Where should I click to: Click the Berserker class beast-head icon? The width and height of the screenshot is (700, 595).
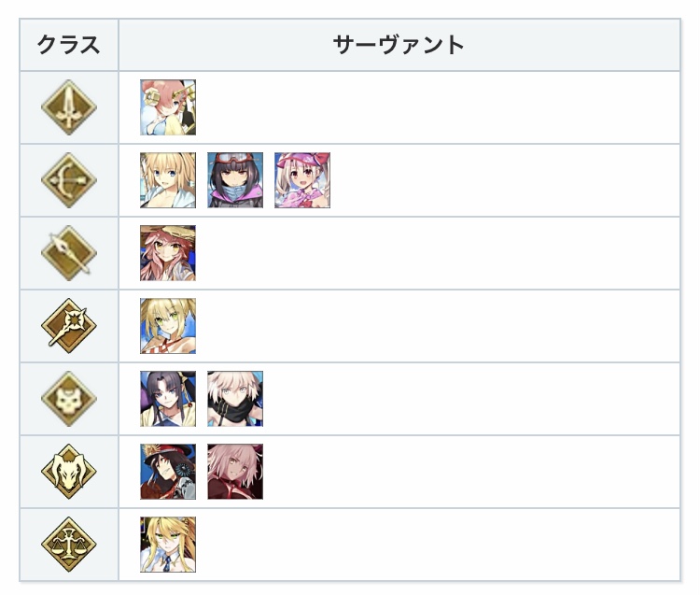[x=69, y=472]
